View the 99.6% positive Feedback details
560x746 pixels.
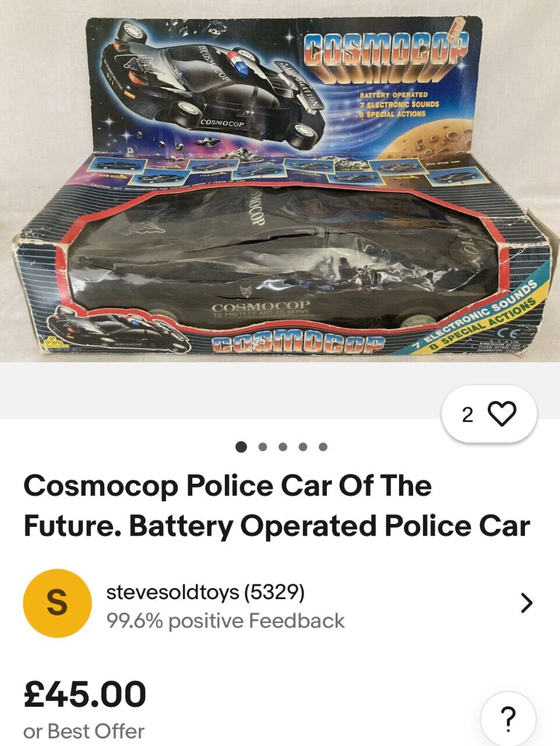226,621
